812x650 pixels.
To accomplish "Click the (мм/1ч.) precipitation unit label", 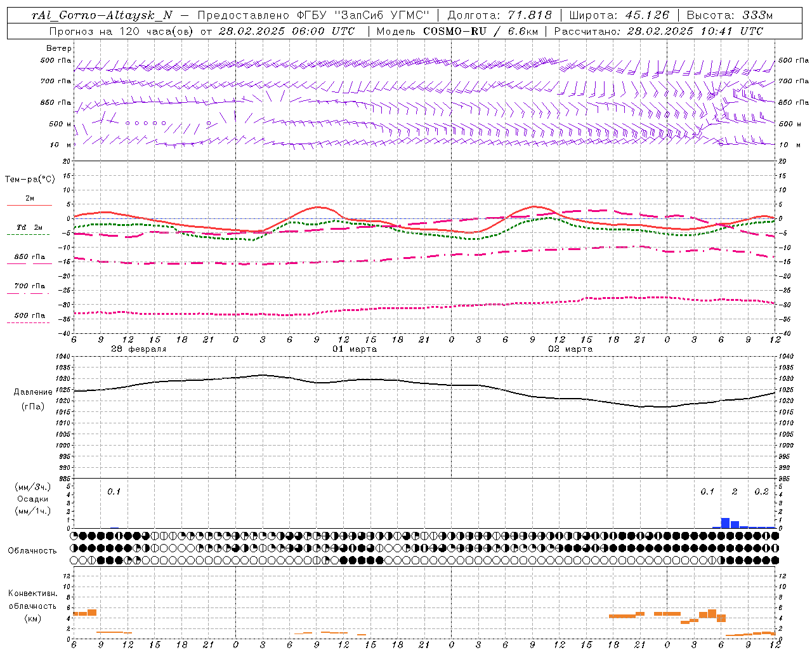I will tap(33, 511).
